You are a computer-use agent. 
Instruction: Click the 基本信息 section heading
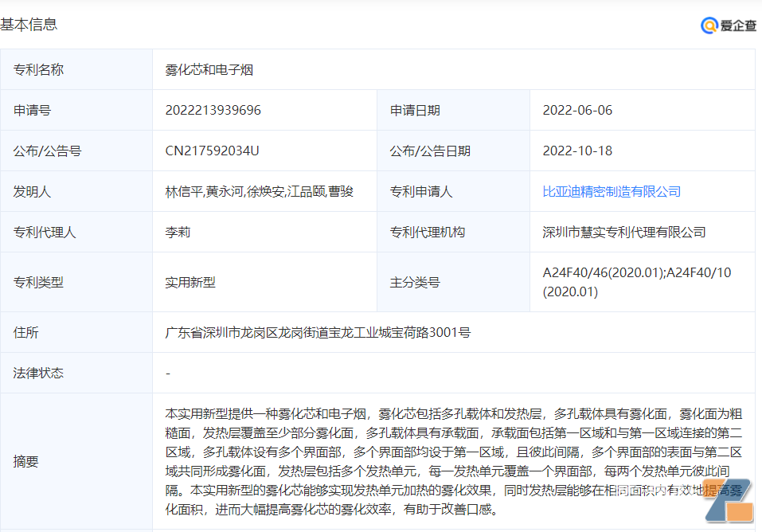[29, 25]
